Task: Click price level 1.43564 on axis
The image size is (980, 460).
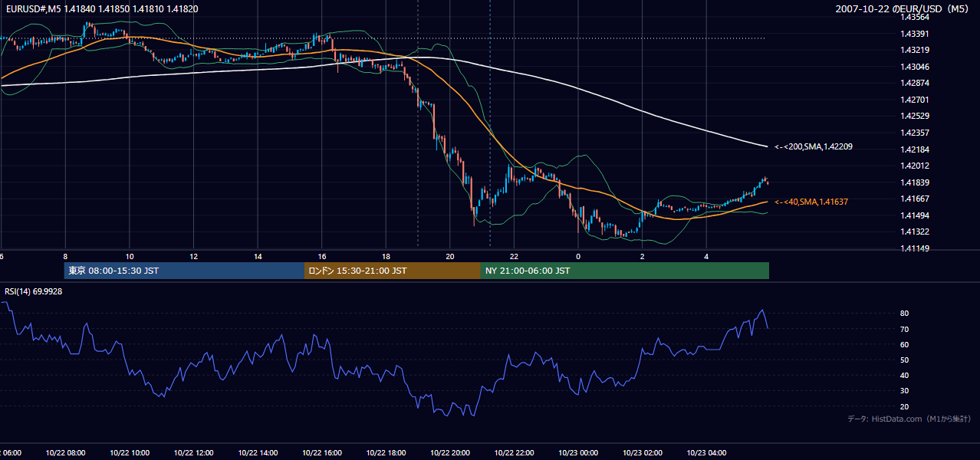Action: 913,17
